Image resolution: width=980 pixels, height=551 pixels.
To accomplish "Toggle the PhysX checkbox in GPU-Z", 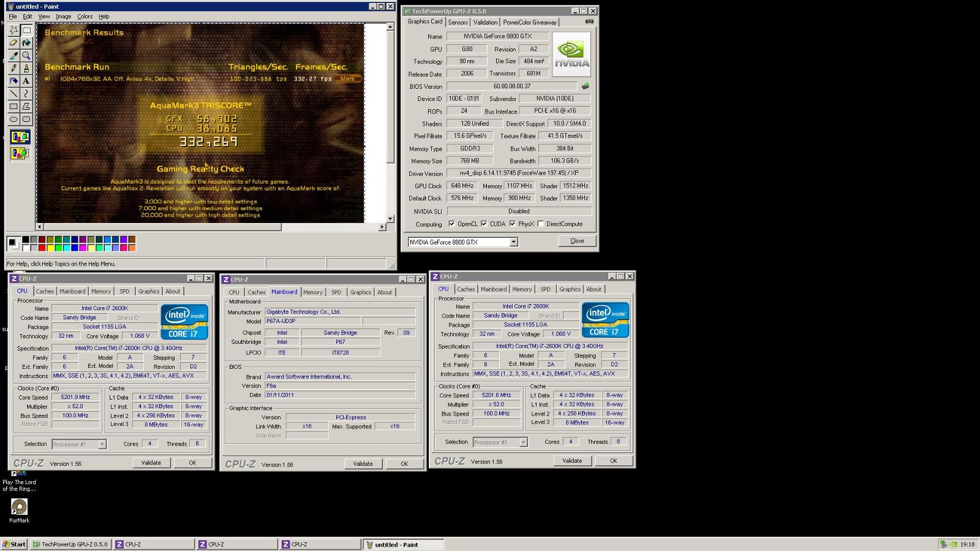I will coord(512,224).
